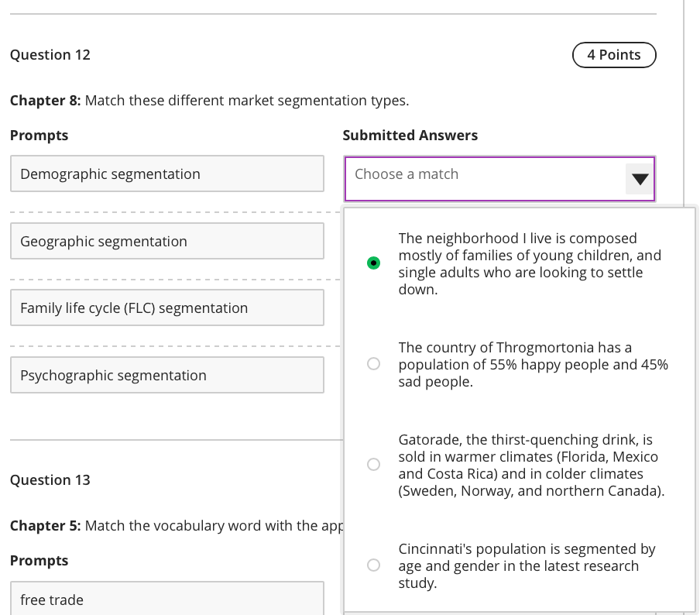Click the 'Psychographic segmentation' prompt box
Screen dimensions: 700x615
(166, 376)
